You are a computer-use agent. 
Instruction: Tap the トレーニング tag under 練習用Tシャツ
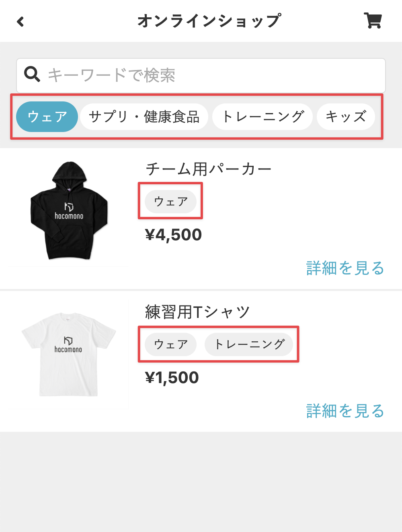(249, 344)
